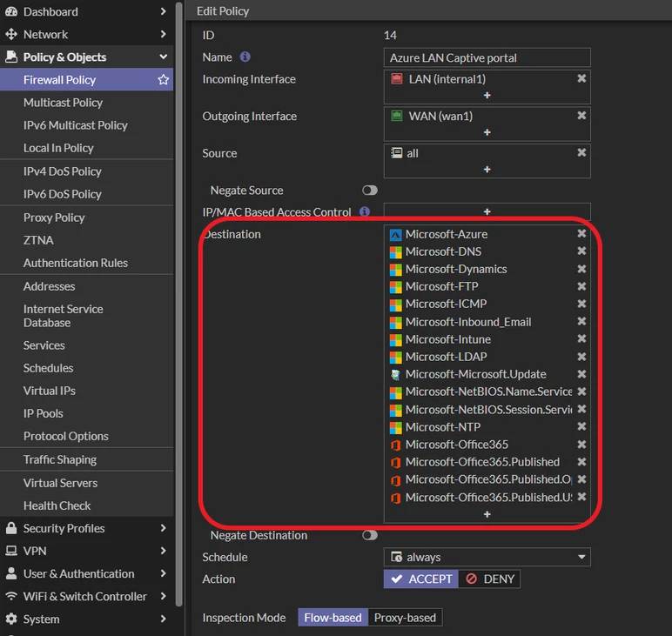Click the WiFi & Switch Controller icon
Viewport: 672px width, 636px height.
11,596
